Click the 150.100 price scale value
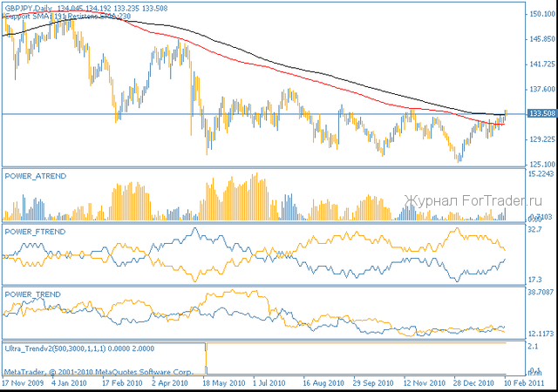558x392 pixels. click(542, 14)
